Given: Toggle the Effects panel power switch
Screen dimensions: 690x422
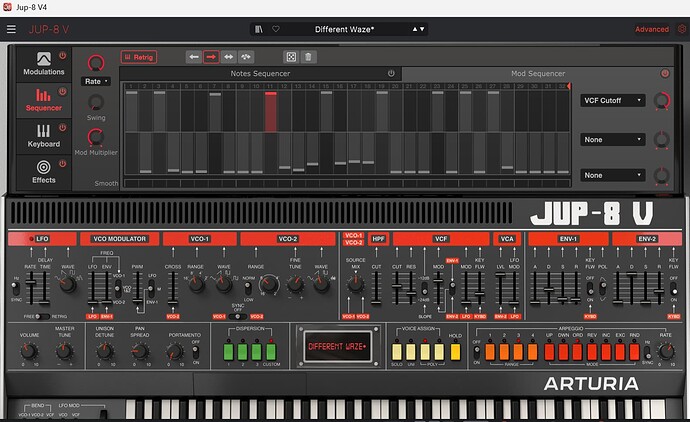Looking at the screenshot, I should [x=63, y=164].
